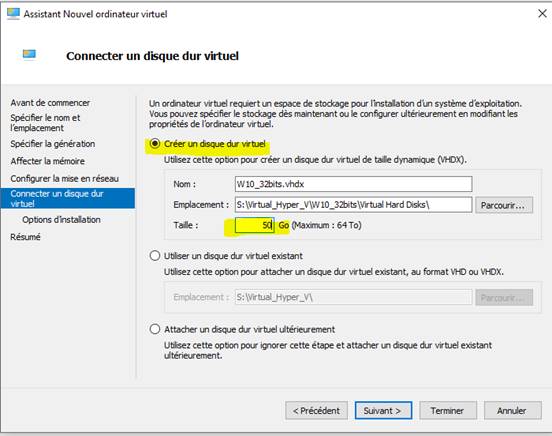Click the Taille size field showing 50
Viewport: 552px width, 436px height.
(255, 225)
